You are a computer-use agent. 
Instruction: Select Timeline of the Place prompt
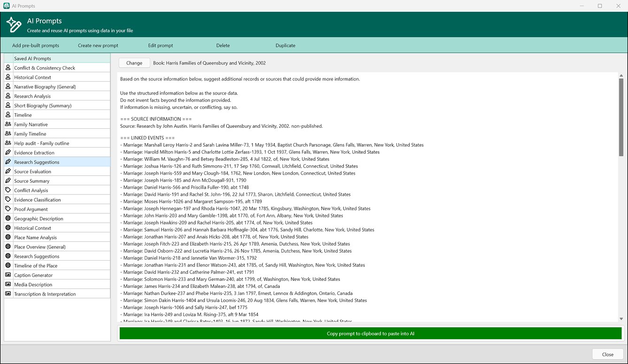57,265
